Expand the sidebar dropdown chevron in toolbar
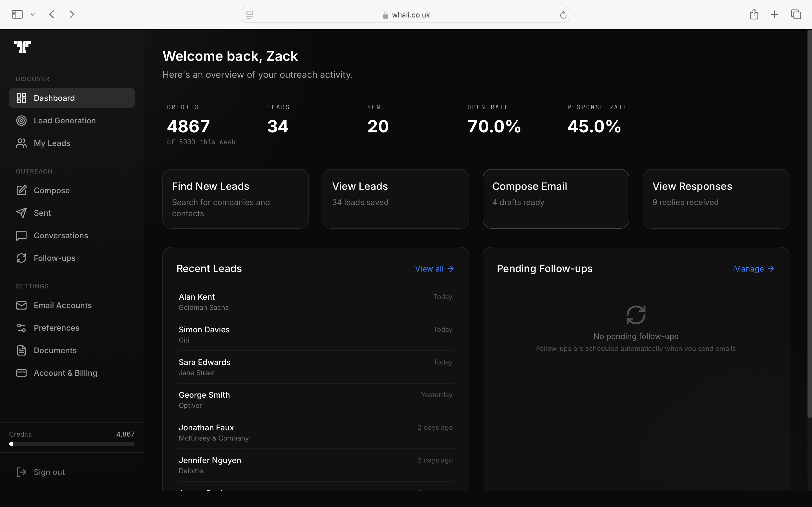Viewport: 812px width, 507px height. click(32, 14)
